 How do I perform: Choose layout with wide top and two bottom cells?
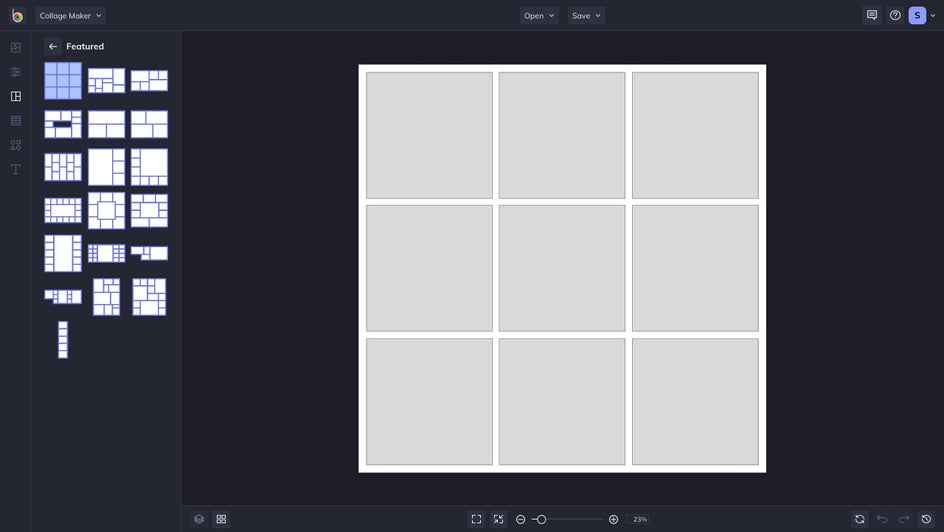click(x=107, y=124)
